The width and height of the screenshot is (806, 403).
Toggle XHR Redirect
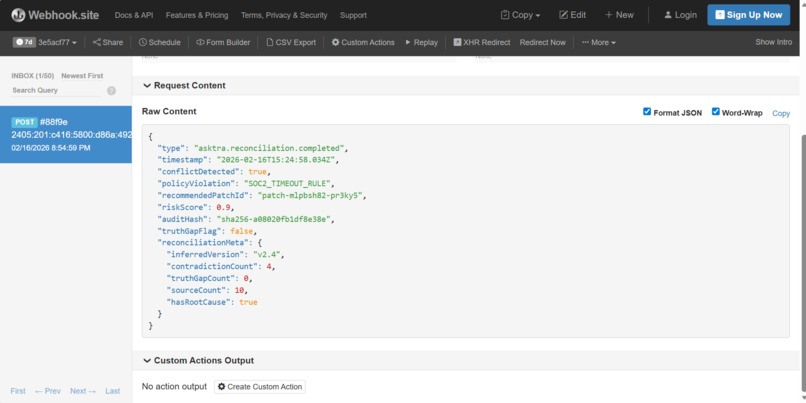pos(482,43)
